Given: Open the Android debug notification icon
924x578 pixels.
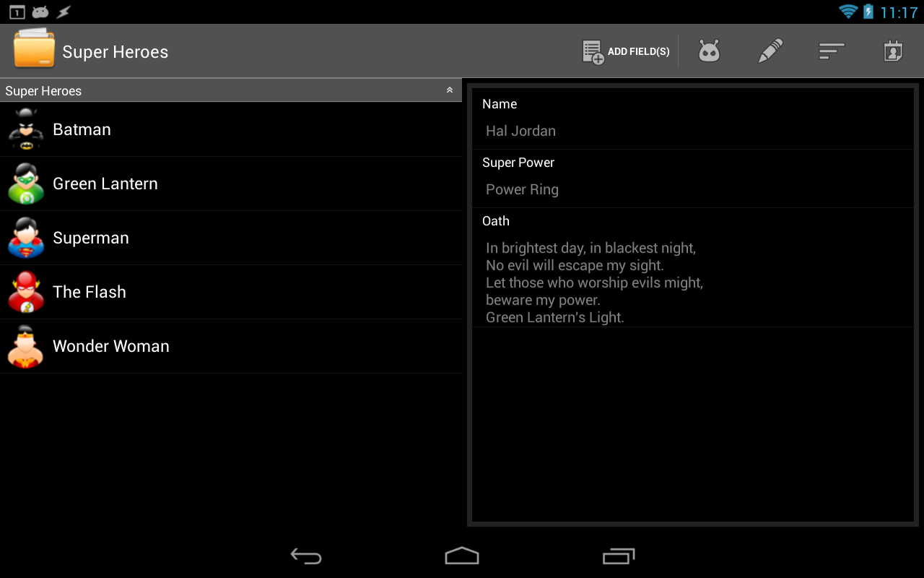Looking at the screenshot, I should pos(40,12).
